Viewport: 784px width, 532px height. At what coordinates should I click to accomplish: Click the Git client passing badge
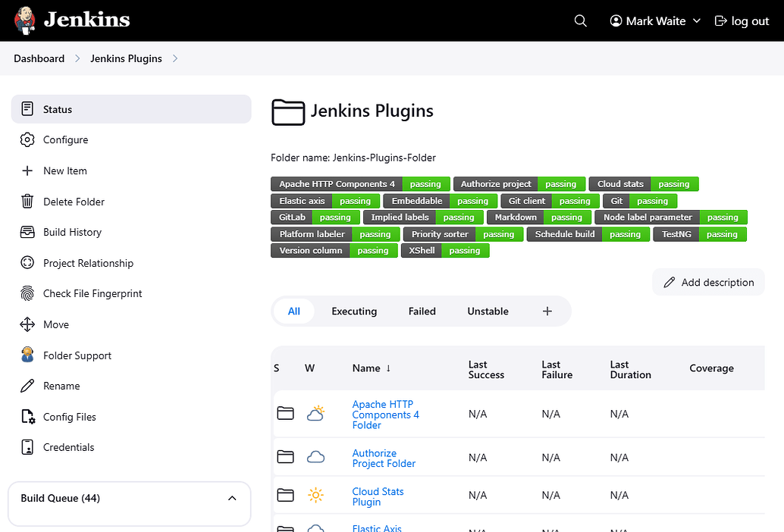[x=575, y=201]
